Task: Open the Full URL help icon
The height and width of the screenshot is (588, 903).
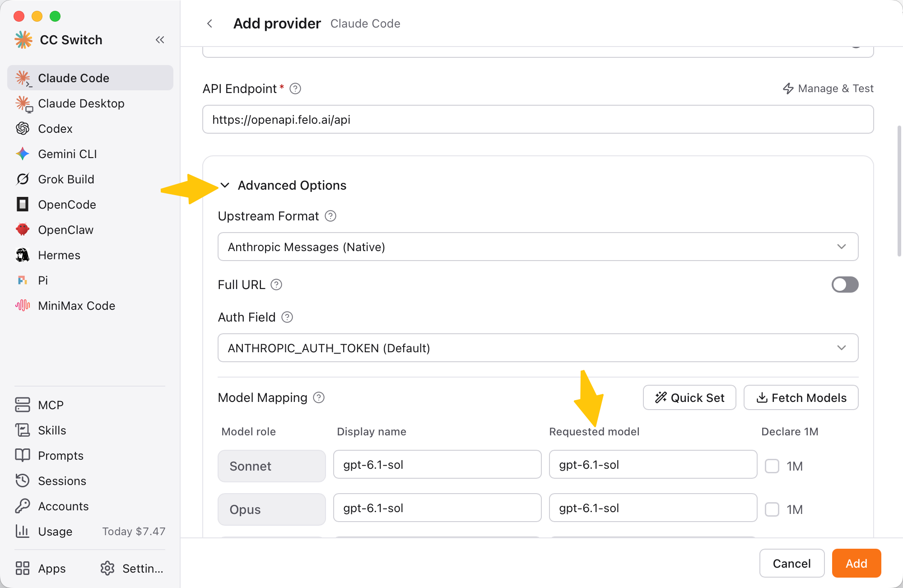Action: point(276,285)
